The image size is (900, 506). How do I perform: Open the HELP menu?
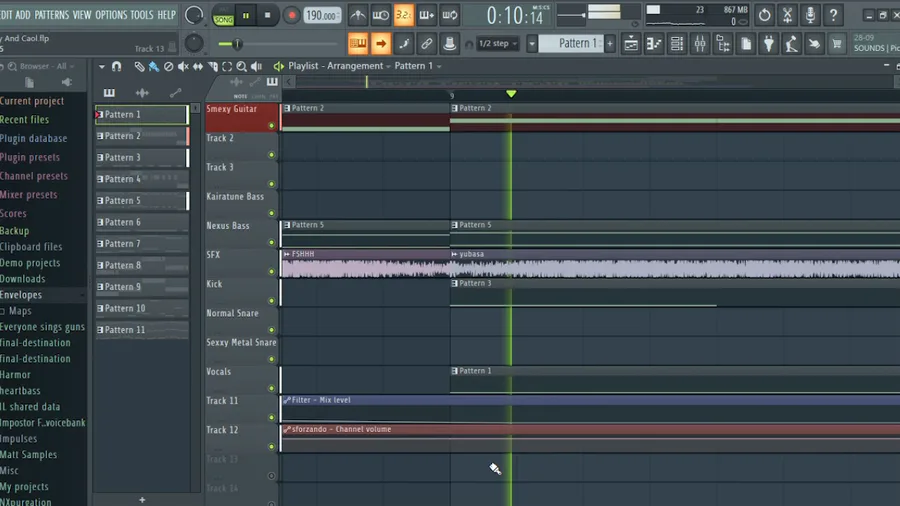click(166, 15)
